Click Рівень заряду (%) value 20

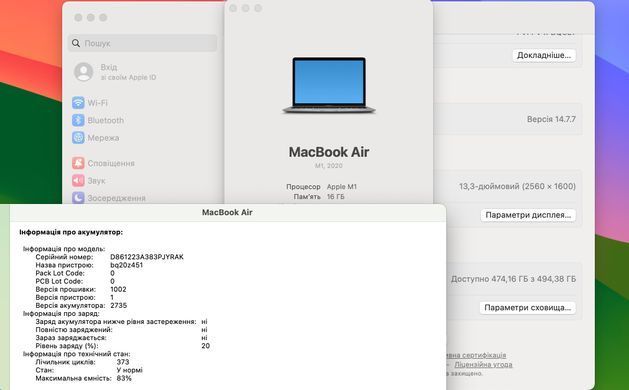[205, 346]
